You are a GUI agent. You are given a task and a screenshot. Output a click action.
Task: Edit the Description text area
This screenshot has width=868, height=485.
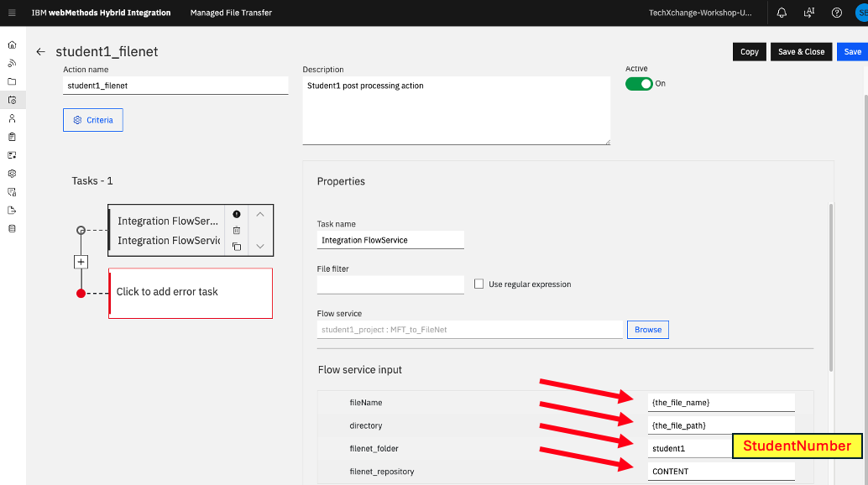[456, 111]
